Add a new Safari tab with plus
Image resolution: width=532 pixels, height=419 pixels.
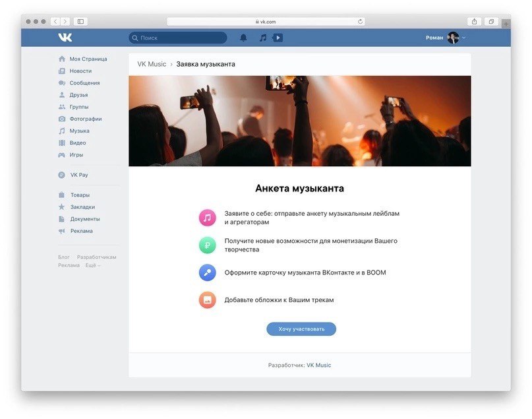[506, 24]
